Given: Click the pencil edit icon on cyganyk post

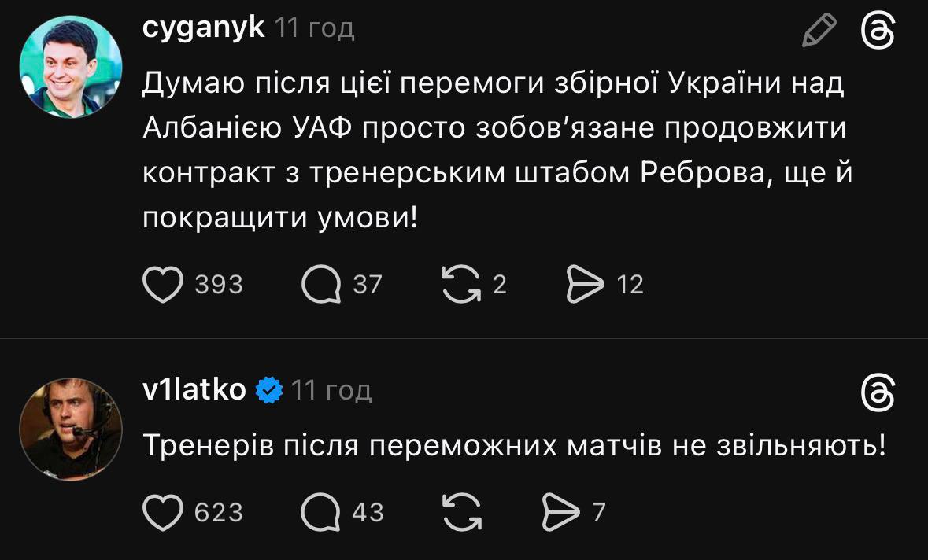Looking at the screenshot, I should pyautogui.click(x=819, y=31).
